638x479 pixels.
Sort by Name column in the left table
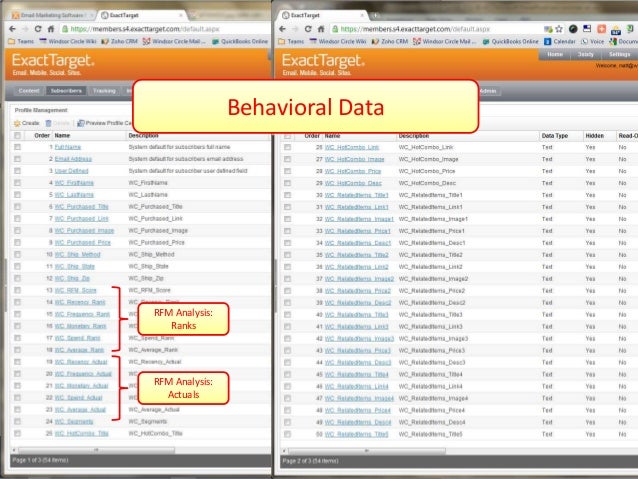[x=62, y=136]
